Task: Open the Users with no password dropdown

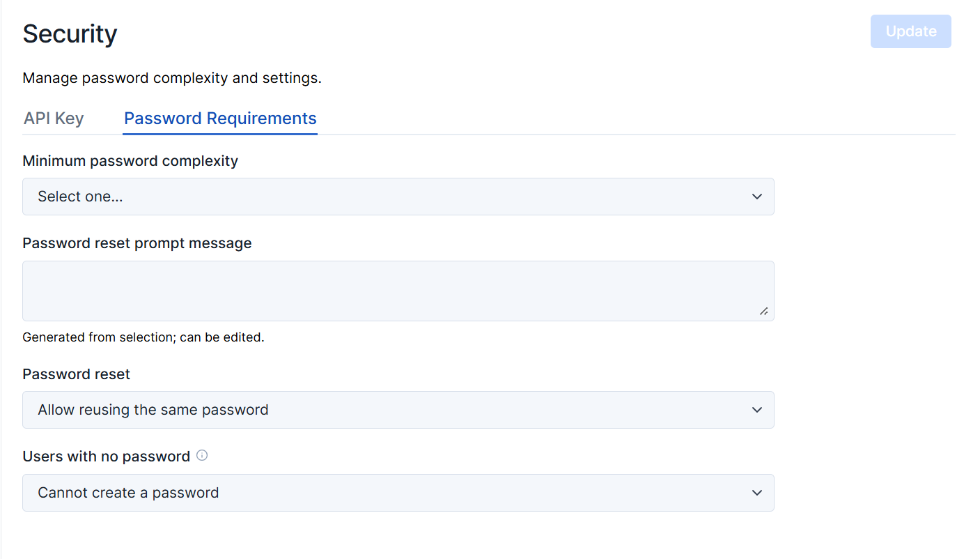Action: click(x=398, y=493)
